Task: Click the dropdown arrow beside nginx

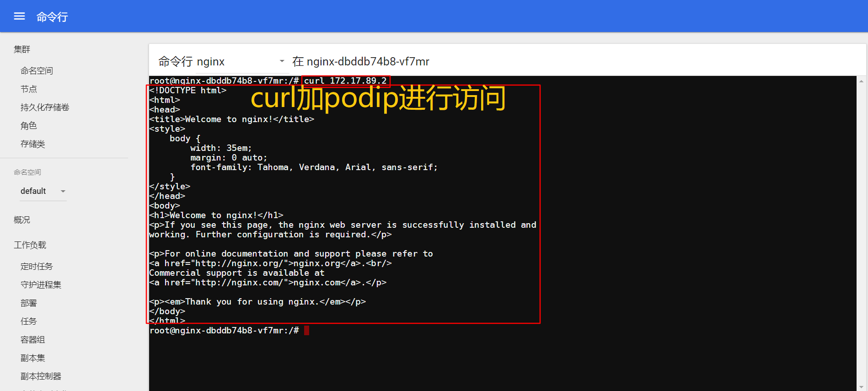Action: coord(282,61)
